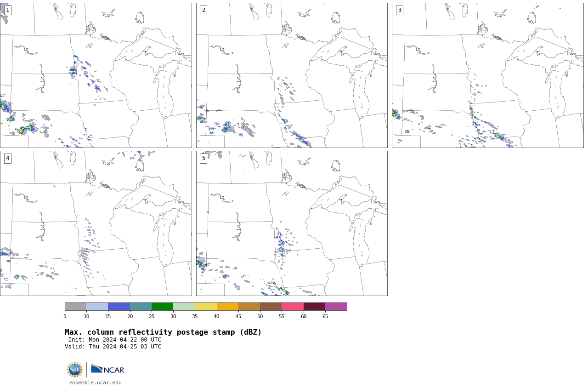
Task: Click the blue 15-20 dBZ swatch
Action: (119, 307)
